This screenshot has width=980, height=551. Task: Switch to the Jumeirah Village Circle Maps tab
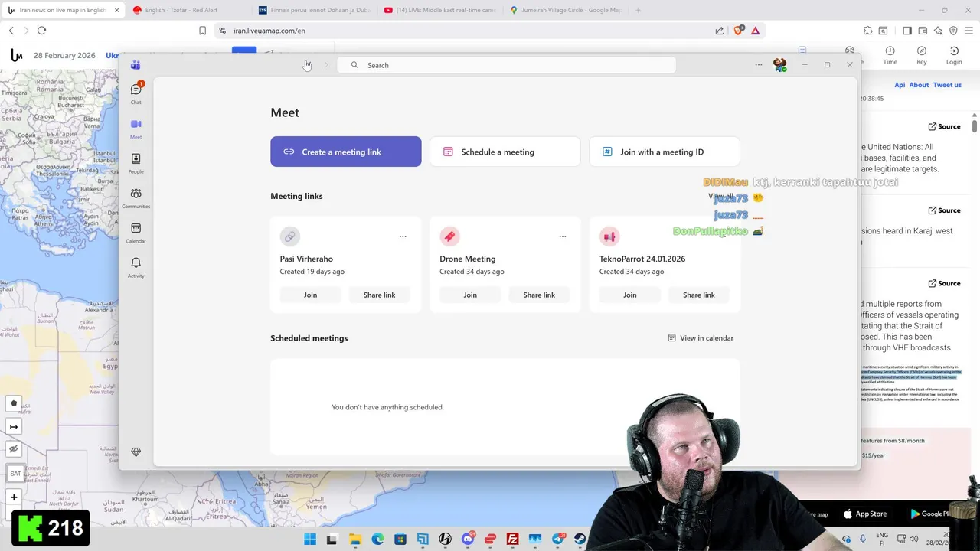pos(564,10)
